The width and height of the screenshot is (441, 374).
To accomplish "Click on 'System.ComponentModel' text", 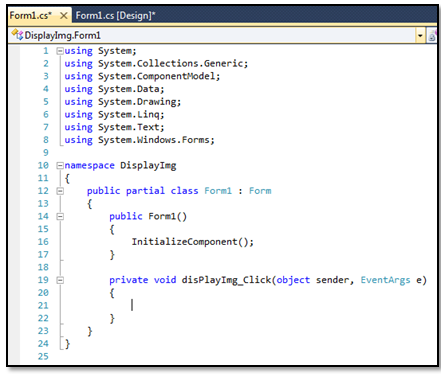I will [156, 76].
